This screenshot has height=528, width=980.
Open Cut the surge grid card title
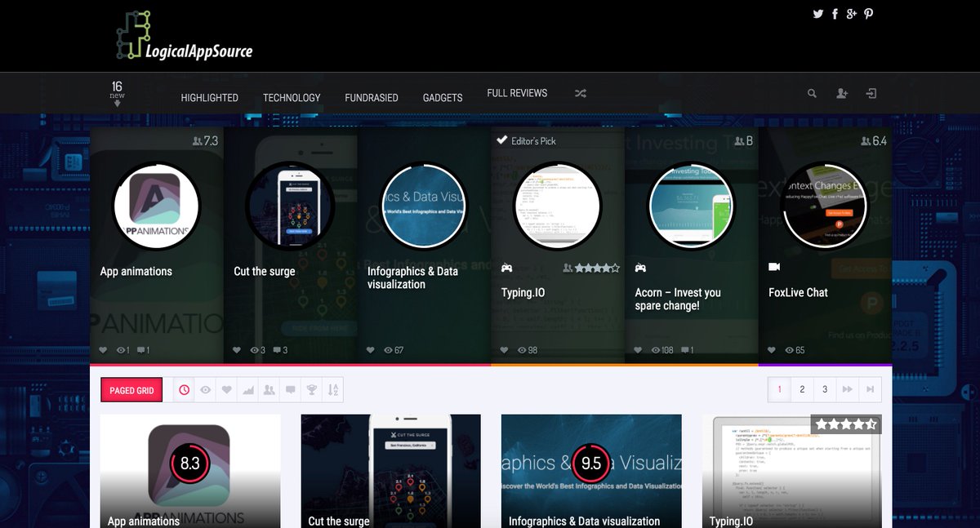[x=339, y=521]
